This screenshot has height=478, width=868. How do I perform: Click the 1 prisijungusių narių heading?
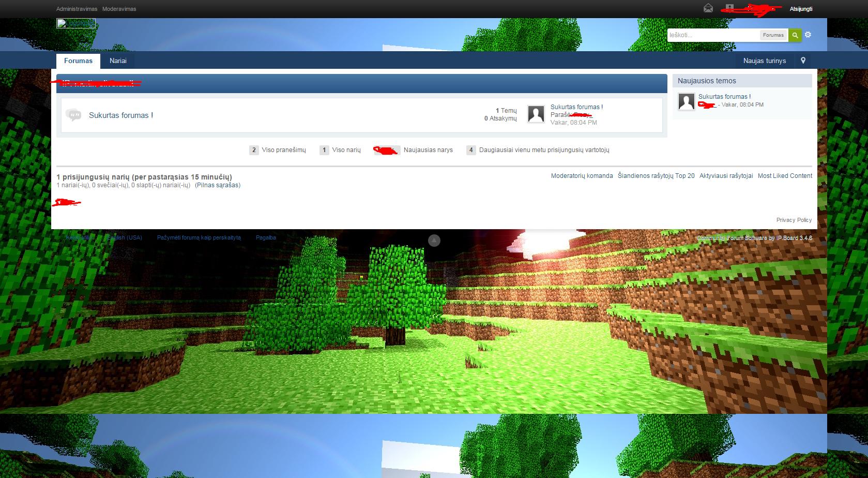coord(144,177)
